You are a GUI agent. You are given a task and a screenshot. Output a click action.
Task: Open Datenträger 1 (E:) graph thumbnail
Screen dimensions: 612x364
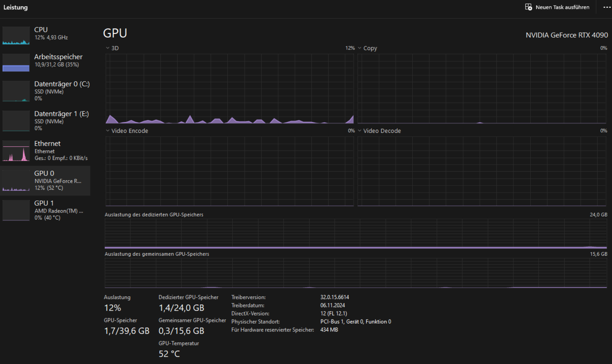tap(16, 121)
